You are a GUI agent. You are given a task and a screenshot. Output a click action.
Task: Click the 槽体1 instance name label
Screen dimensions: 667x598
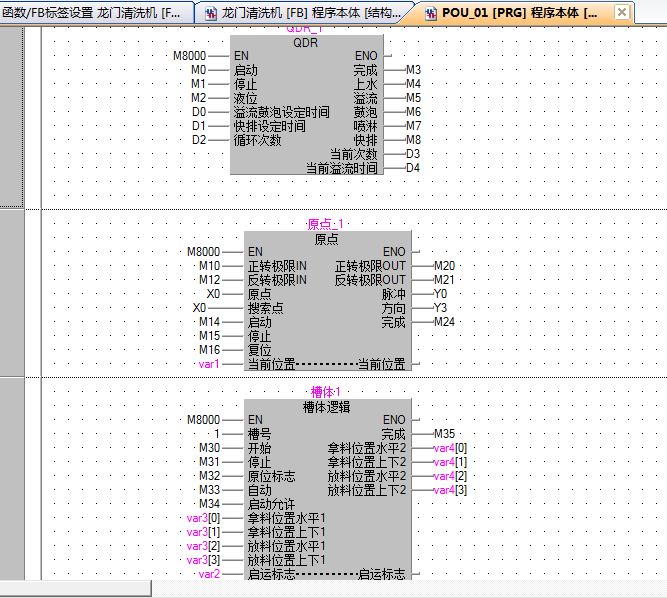[326, 392]
